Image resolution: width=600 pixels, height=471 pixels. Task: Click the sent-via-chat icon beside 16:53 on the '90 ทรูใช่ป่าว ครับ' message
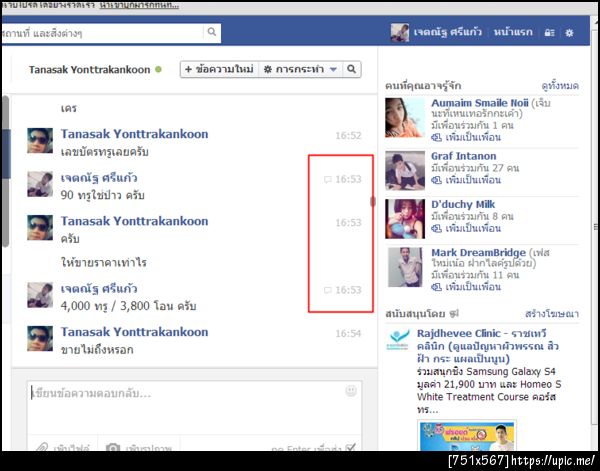[328, 179]
